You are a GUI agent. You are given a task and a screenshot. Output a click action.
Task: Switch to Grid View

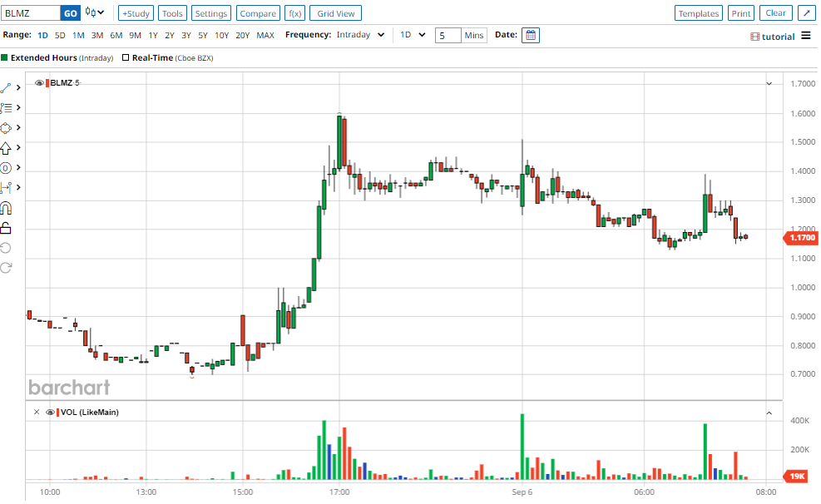tap(335, 13)
